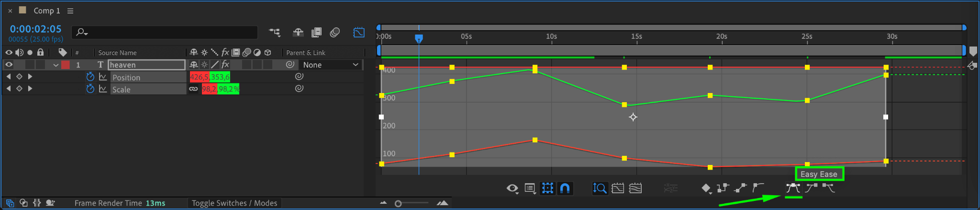980x210 pixels.
Task: Expand the Render Time pane
Action: click(50, 203)
